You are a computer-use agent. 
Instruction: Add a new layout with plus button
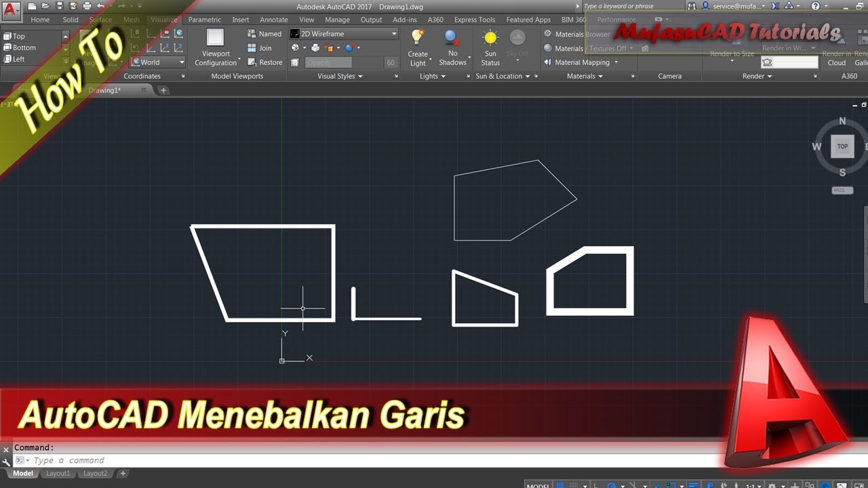pyautogui.click(x=123, y=473)
